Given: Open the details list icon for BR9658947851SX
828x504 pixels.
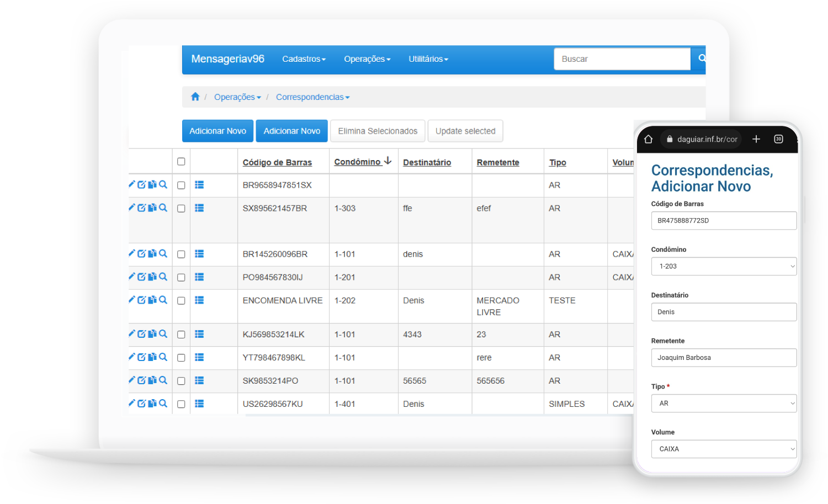Looking at the screenshot, I should point(199,185).
